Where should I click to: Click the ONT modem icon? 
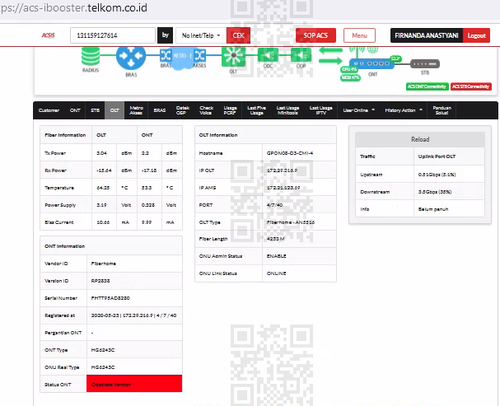click(372, 63)
